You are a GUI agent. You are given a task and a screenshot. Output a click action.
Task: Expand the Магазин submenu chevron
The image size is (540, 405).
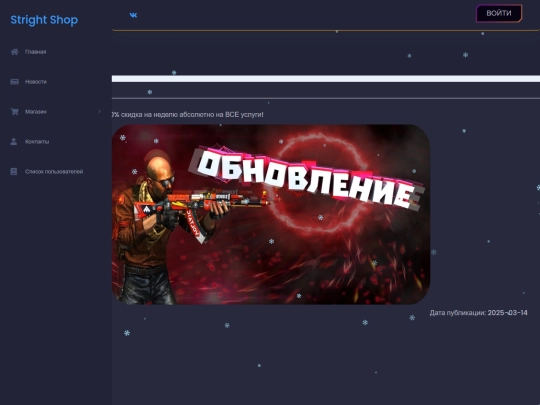tap(100, 111)
